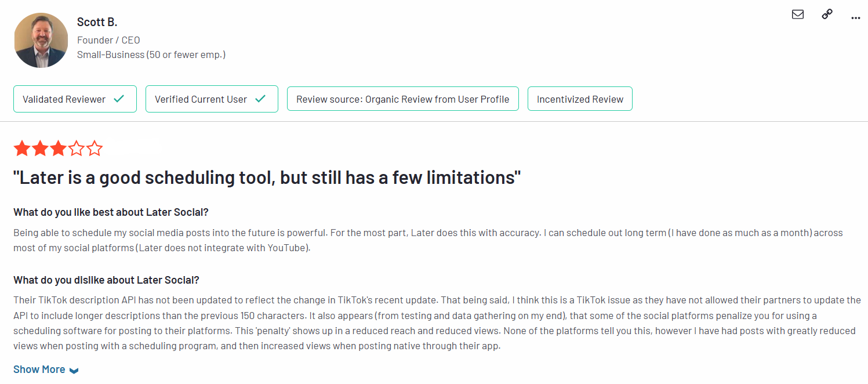The width and height of the screenshot is (868, 384).
Task: Click the Validated Reviewer checkmark
Action: 119,99
